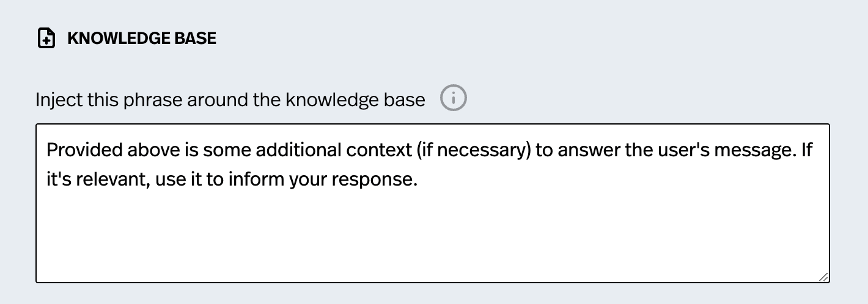This screenshot has width=868, height=304.
Task: Click the Knowledge Base document-plus icon
Action: (46, 38)
